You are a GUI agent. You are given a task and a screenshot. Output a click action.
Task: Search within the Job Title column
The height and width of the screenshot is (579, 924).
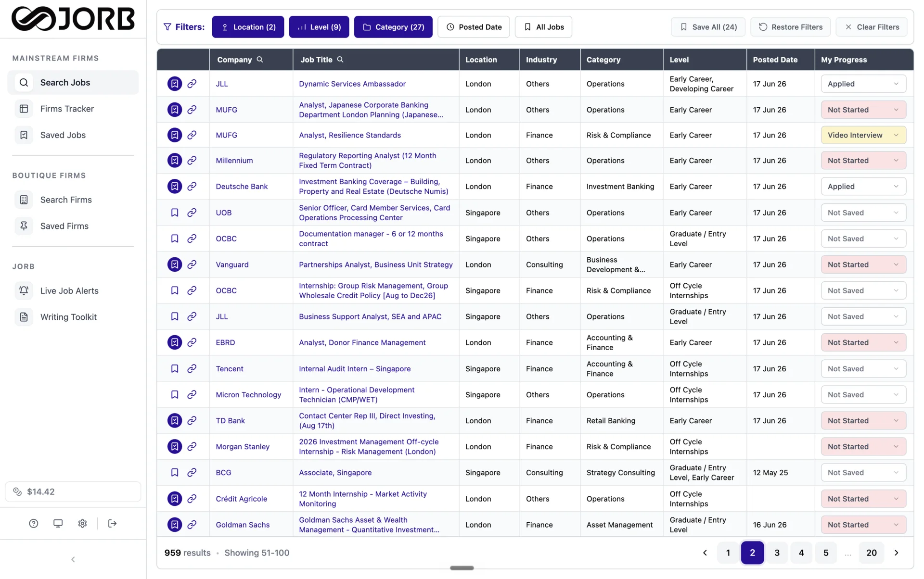340,60
